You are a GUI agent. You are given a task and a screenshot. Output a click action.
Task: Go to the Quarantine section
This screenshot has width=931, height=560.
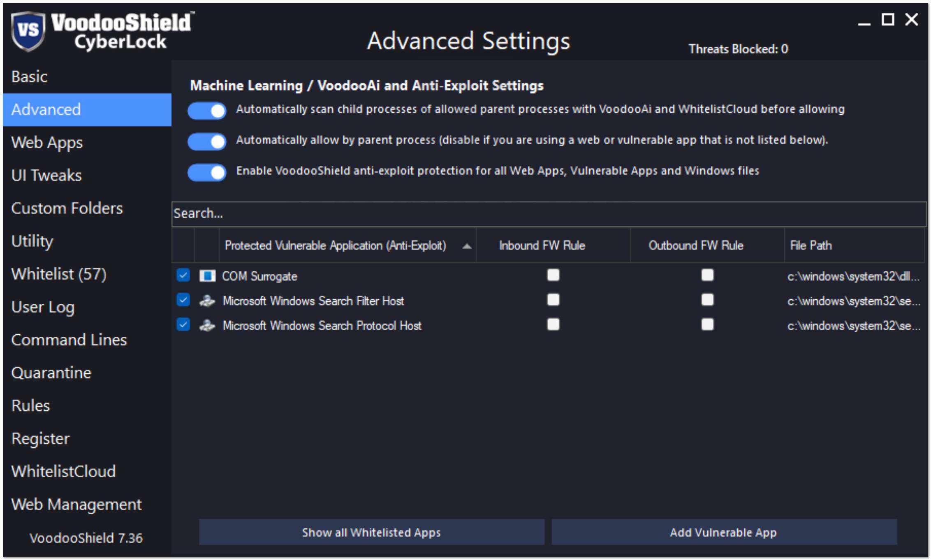(x=51, y=373)
